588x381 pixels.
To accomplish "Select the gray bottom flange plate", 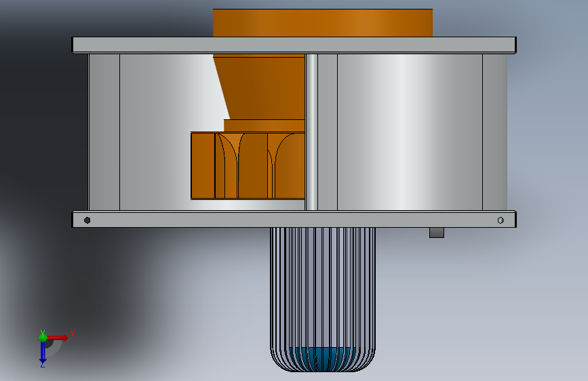I will (x=294, y=220).
